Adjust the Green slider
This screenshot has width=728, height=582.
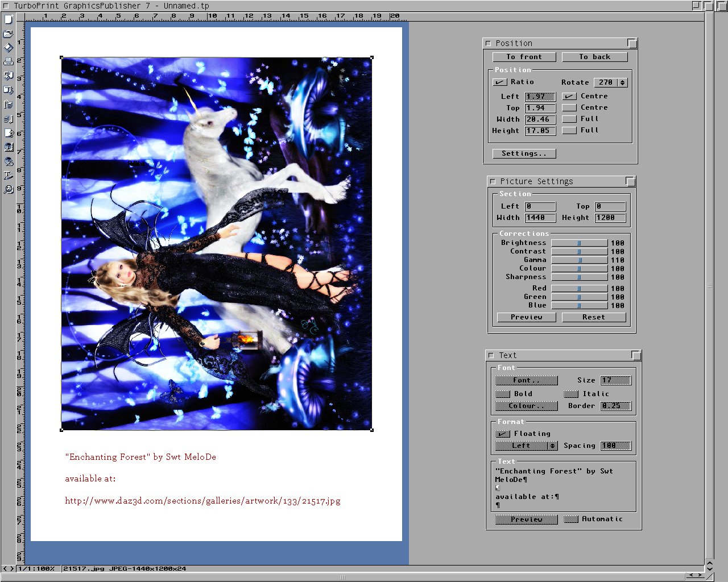580,297
